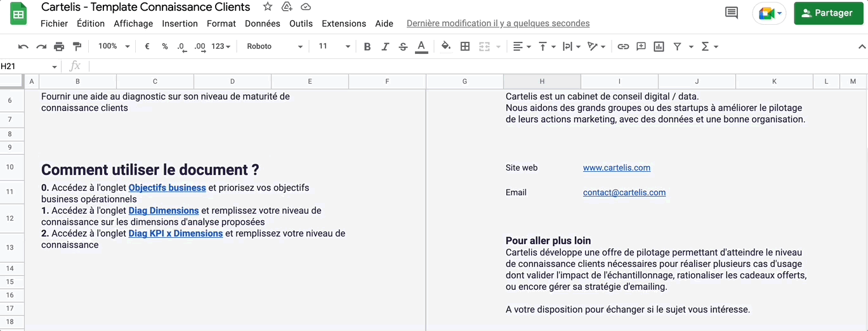Open the Fichier menu
The height and width of the screenshot is (331, 868).
(54, 23)
